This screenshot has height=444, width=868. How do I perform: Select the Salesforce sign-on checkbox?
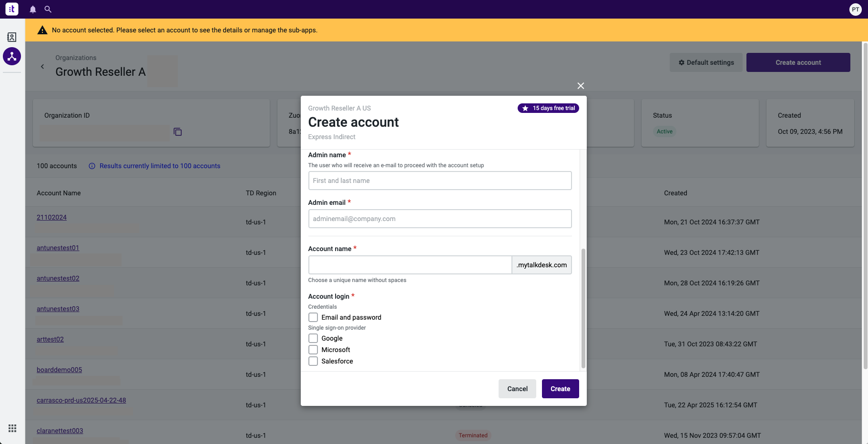[313, 361]
